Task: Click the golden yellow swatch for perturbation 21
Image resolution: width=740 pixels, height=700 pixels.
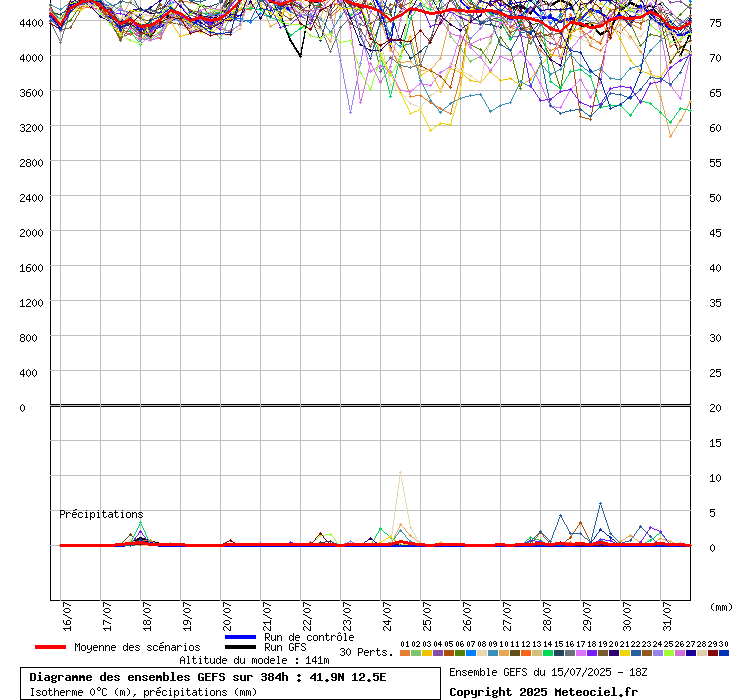Action: pos(625,653)
